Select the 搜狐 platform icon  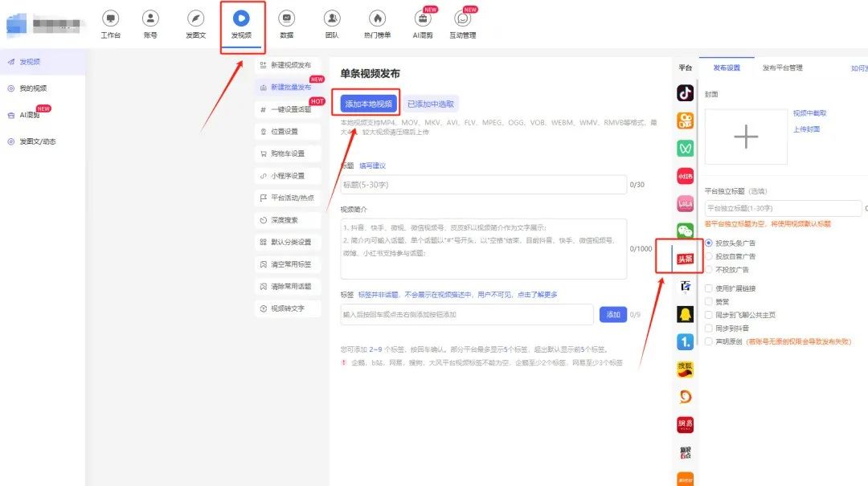point(686,370)
